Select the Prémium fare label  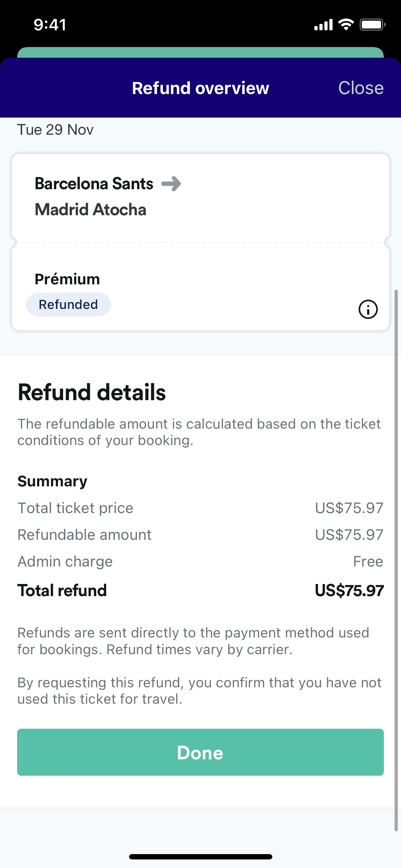(67, 279)
